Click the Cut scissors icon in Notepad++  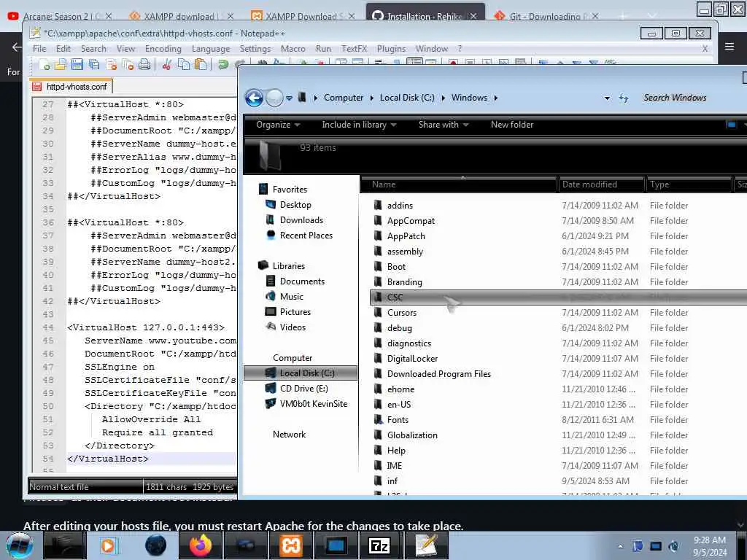(166, 65)
